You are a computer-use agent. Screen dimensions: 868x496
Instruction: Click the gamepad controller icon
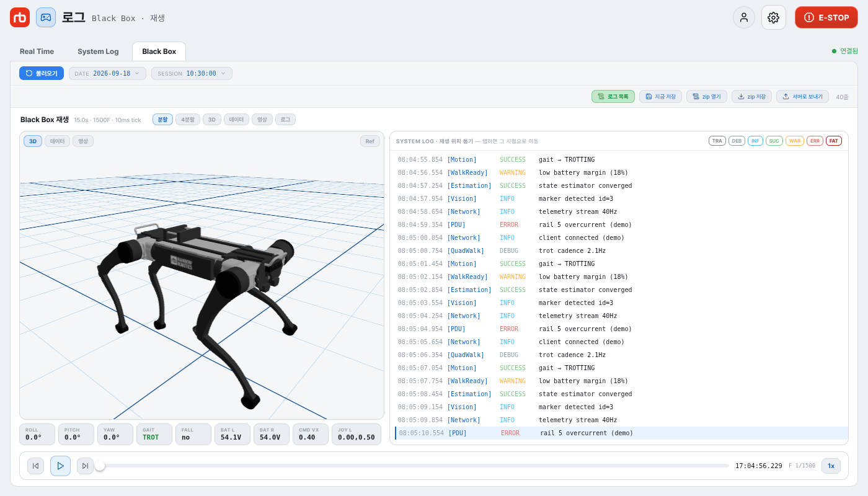click(x=46, y=17)
